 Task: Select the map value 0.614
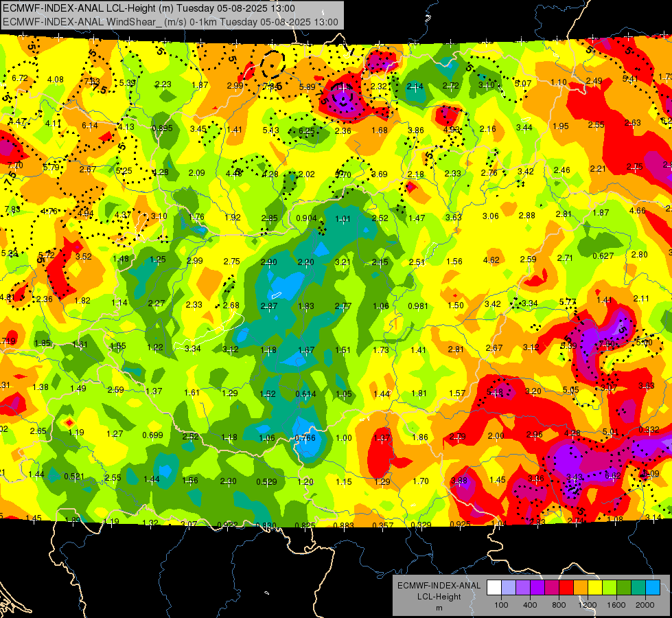click(x=306, y=394)
